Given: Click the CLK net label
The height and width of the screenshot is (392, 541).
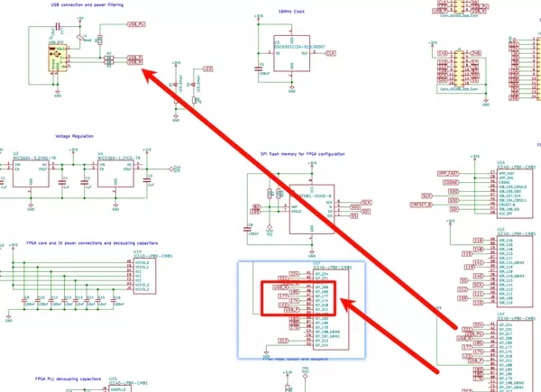Looking at the screenshot, I should pyautogui.click(x=330, y=54).
